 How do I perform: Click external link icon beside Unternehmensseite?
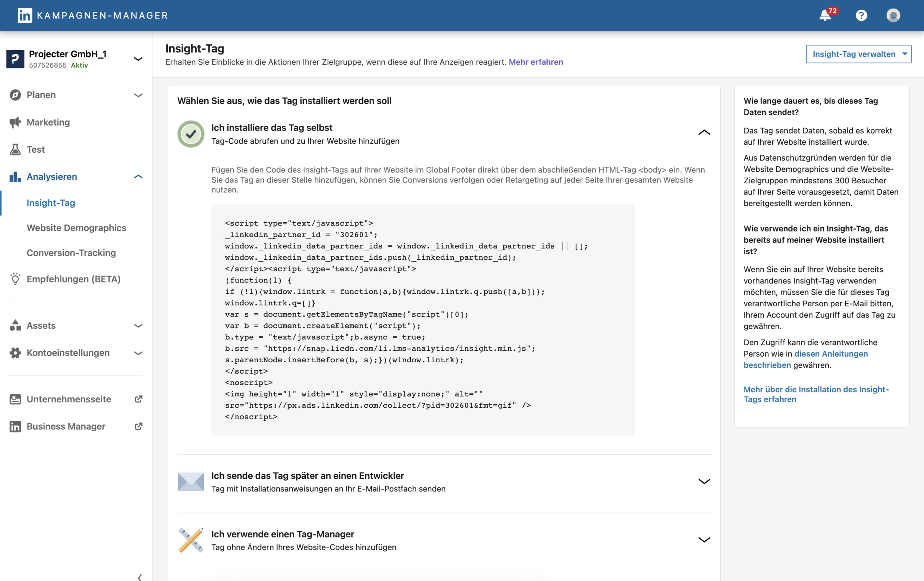click(x=139, y=399)
